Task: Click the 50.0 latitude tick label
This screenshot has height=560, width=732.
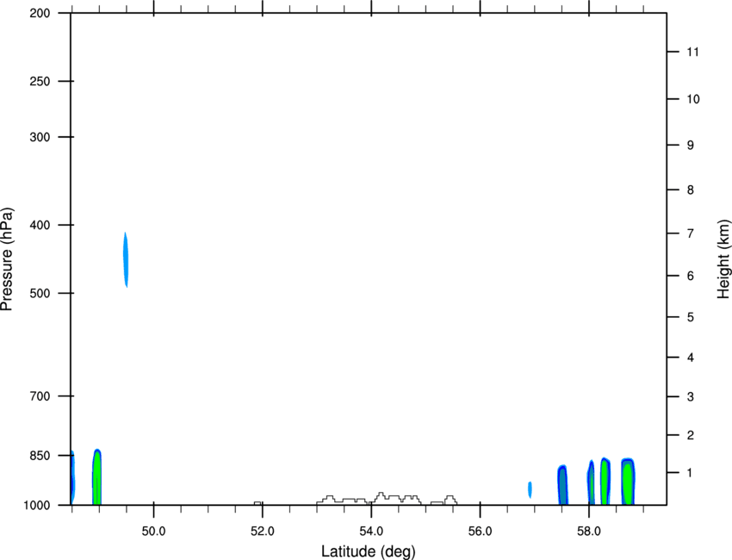Action: [x=153, y=532]
